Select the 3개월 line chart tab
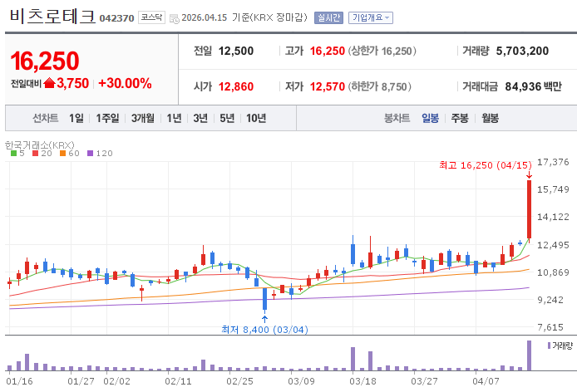 [x=143, y=118]
